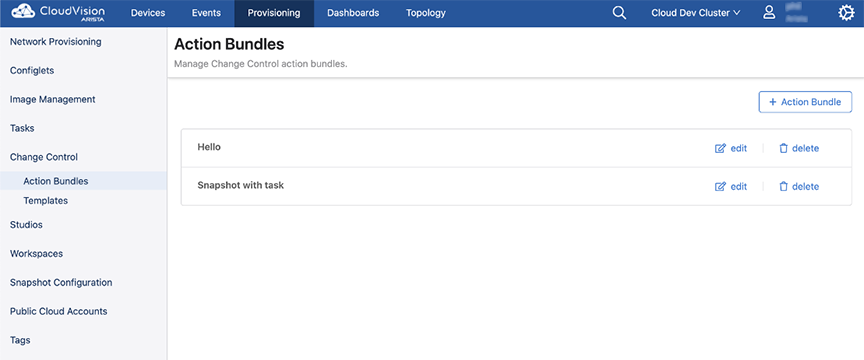Go to the Dashboards tab
864x360 pixels.
[x=353, y=13]
